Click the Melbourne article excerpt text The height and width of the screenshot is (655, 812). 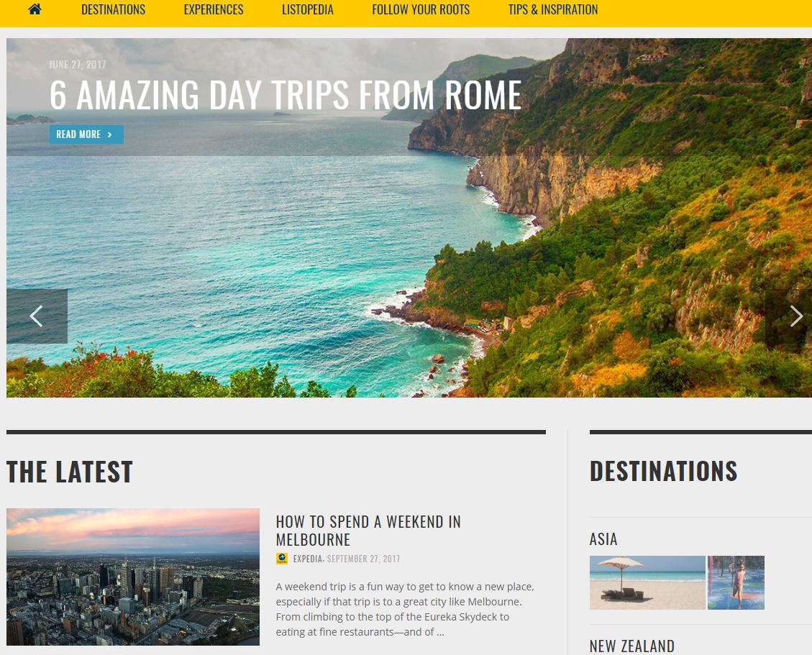[405, 609]
